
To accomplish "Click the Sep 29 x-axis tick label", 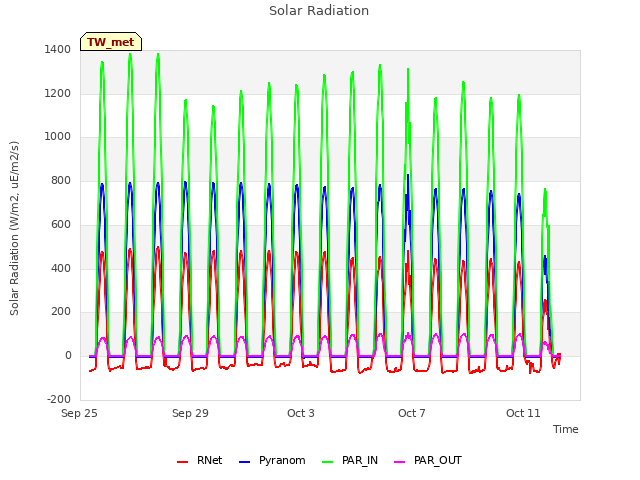I will coord(190,413).
